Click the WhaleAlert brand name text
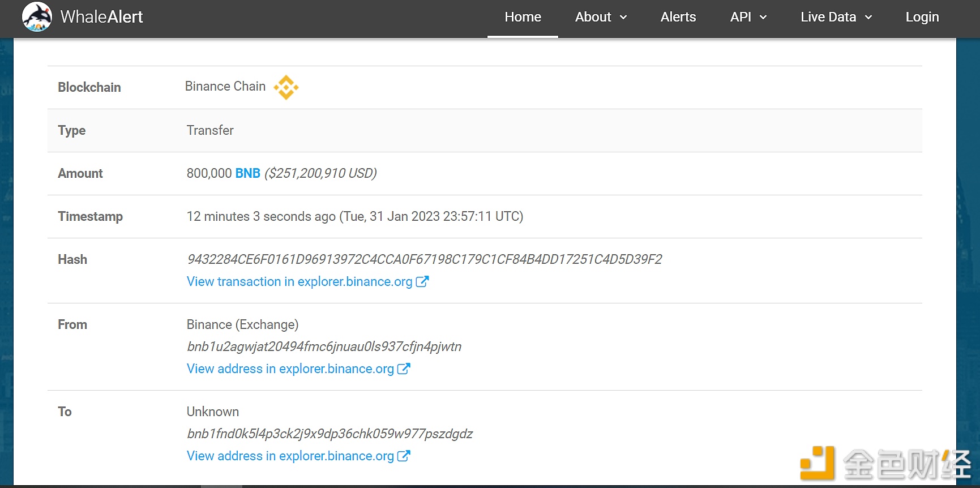980x488 pixels. pos(101,17)
